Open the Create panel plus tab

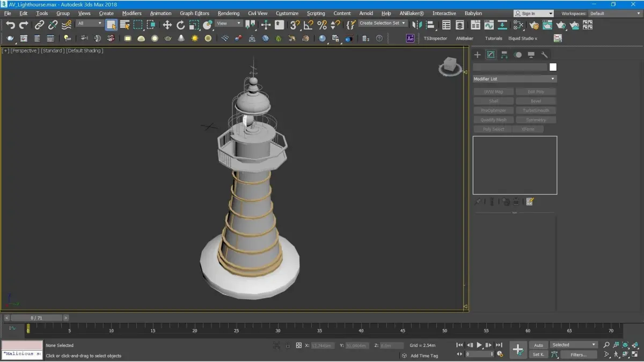[x=477, y=55]
